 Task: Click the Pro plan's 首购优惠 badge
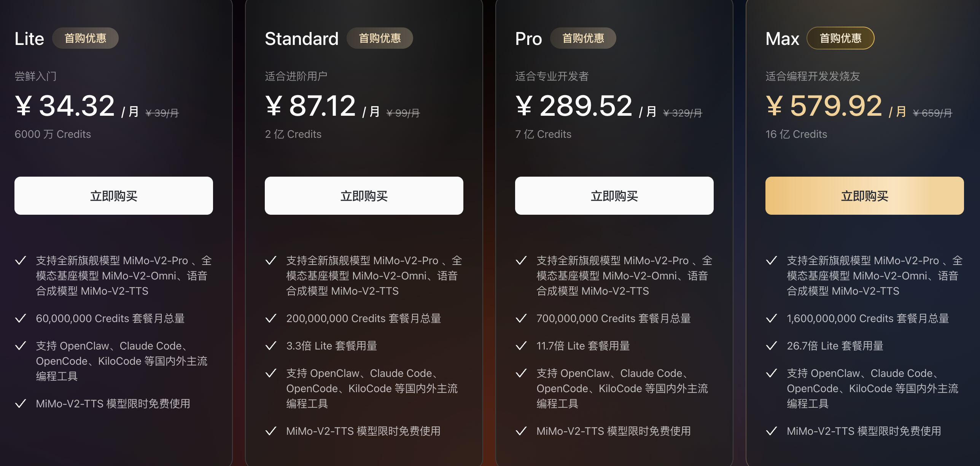pos(583,38)
